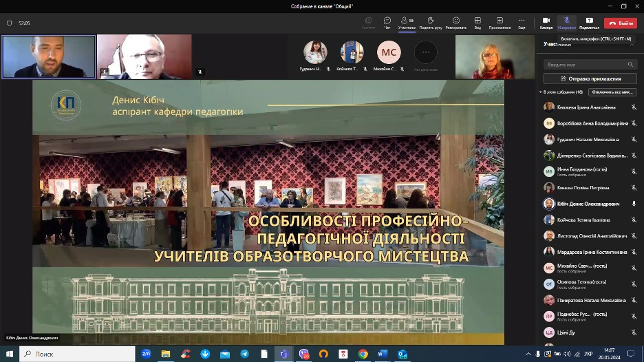Open the React emoji menu
Image resolution: width=644 pixels, height=362 pixels.
pyautogui.click(x=455, y=23)
